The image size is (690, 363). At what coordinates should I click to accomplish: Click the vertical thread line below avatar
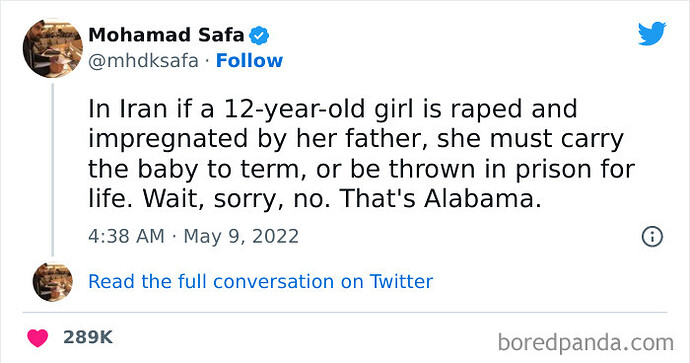[52, 170]
